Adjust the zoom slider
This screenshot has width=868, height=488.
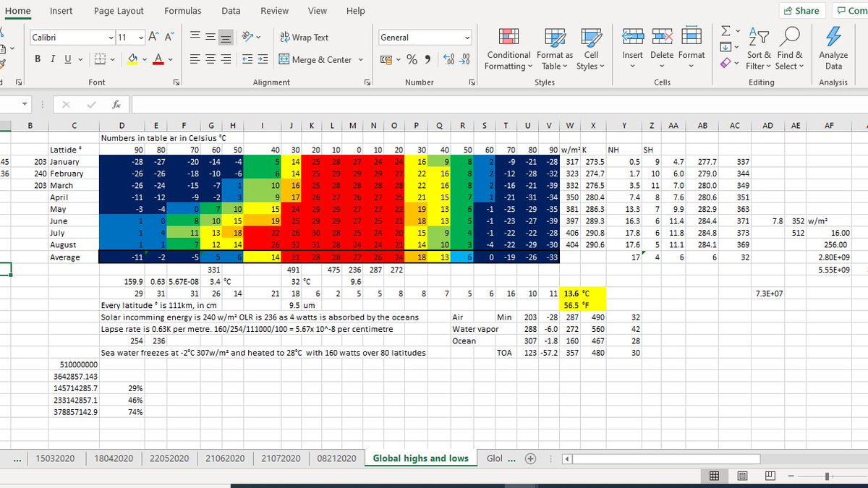pyautogui.click(x=828, y=476)
